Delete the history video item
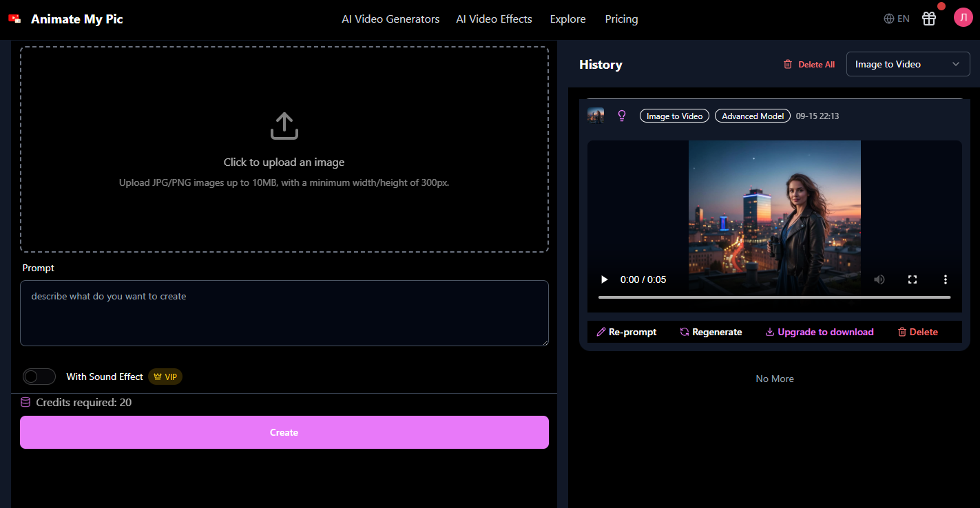The width and height of the screenshot is (980, 508). [x=917, y=332]
